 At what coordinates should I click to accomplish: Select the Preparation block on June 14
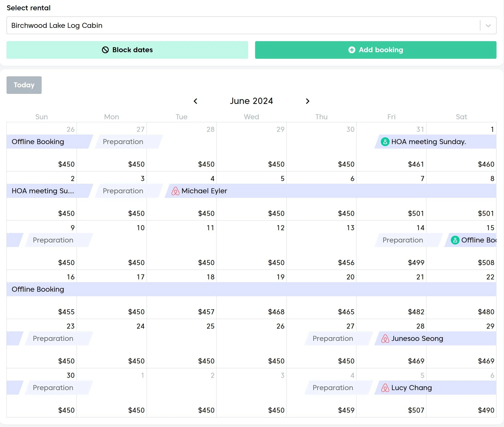click(403, 240)
